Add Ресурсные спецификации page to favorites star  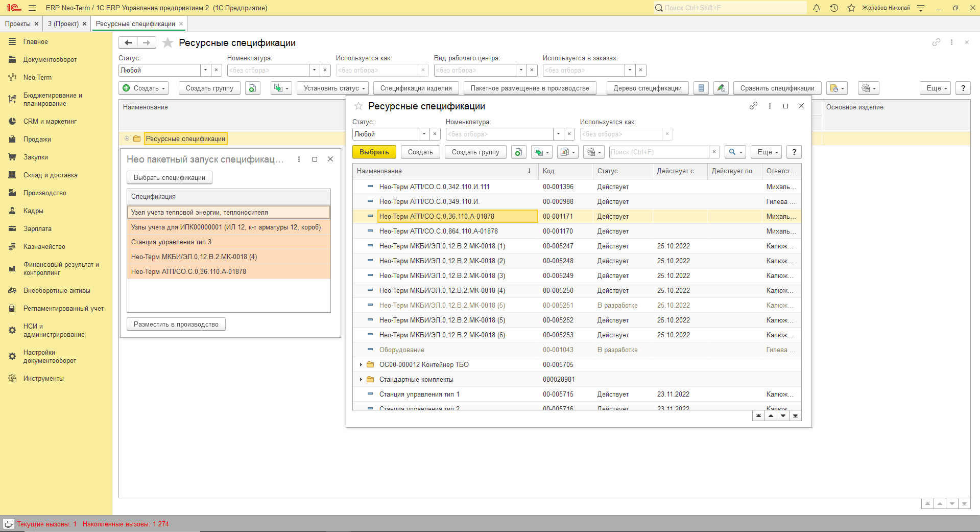click(x=168, y=43)
